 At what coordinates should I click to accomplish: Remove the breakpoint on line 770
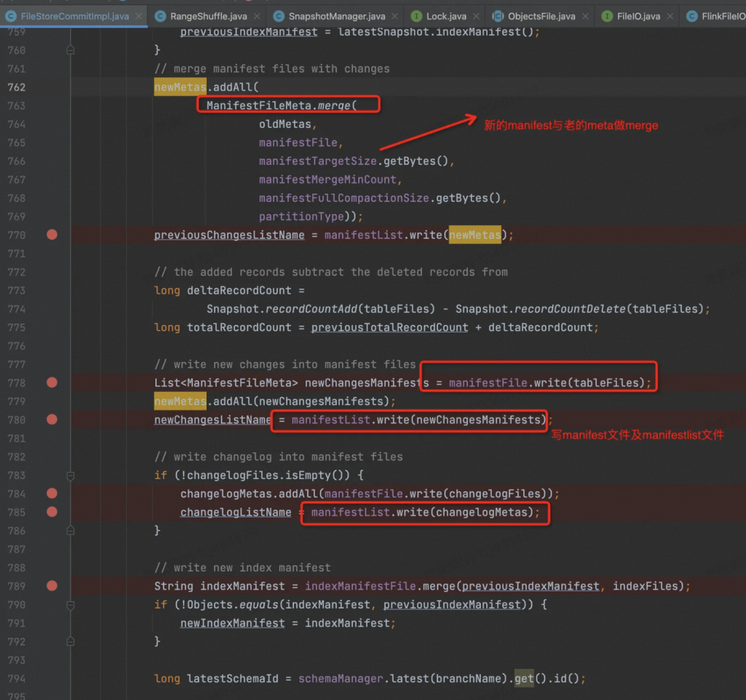pos(52,235)
